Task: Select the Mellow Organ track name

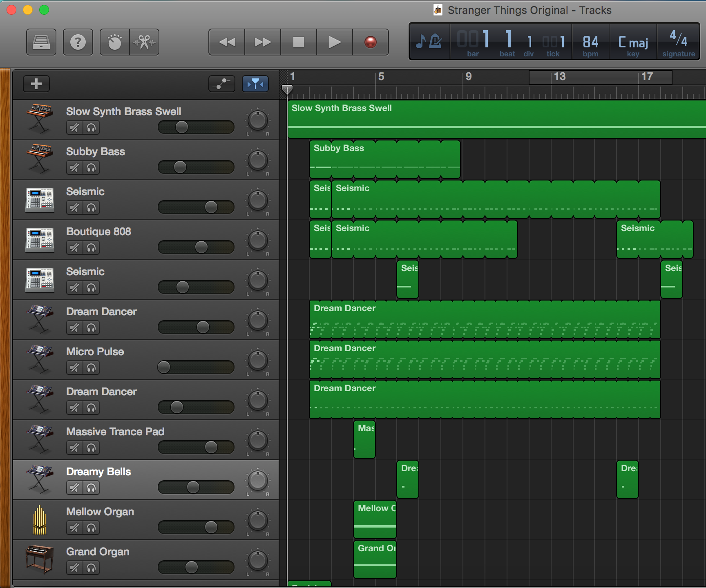Action: tap(100, 512)
